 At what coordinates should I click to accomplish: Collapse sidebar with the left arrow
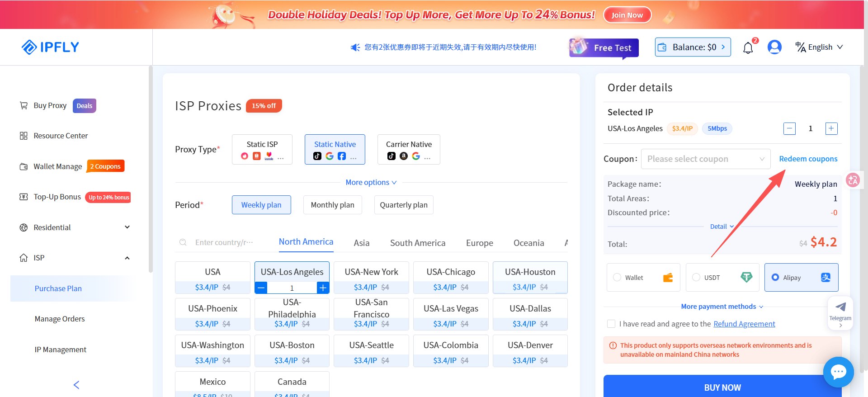coord(76,385)
